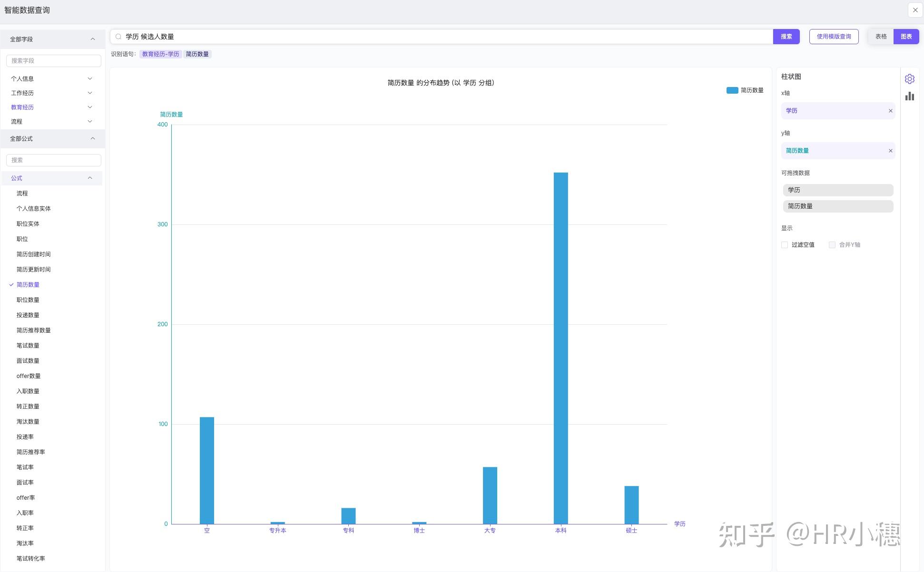Image resolution: width=924 pixels, height=572 pixels.
Task: Expand the 个人信息 field group
Action: click(90, 79)
